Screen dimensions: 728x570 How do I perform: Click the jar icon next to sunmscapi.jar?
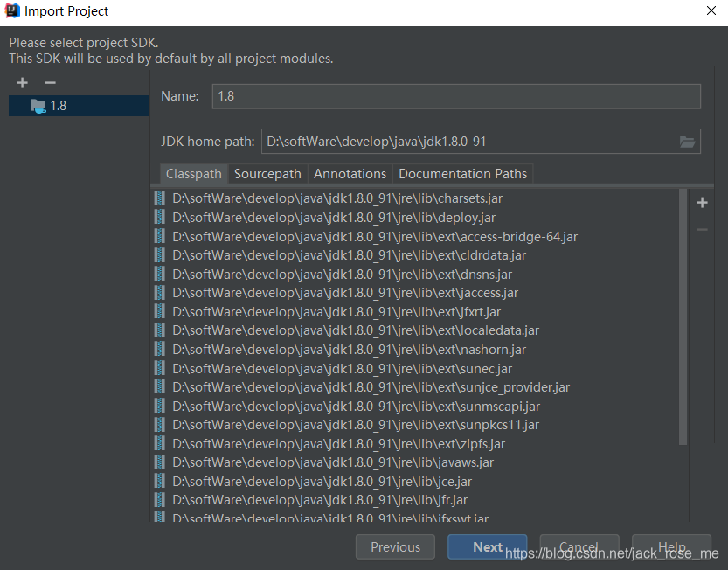pos(159,406)
